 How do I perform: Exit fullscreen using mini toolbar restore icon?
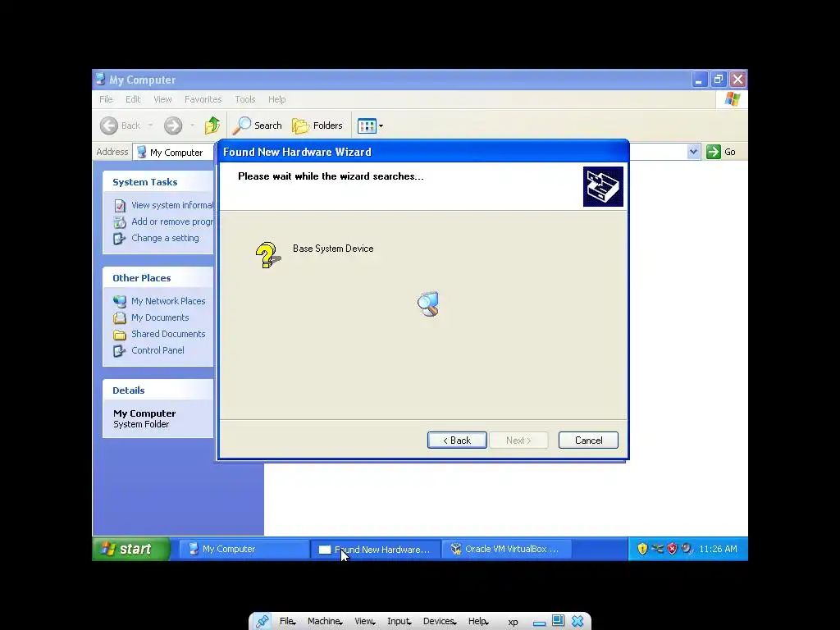(x=558, y=620)
